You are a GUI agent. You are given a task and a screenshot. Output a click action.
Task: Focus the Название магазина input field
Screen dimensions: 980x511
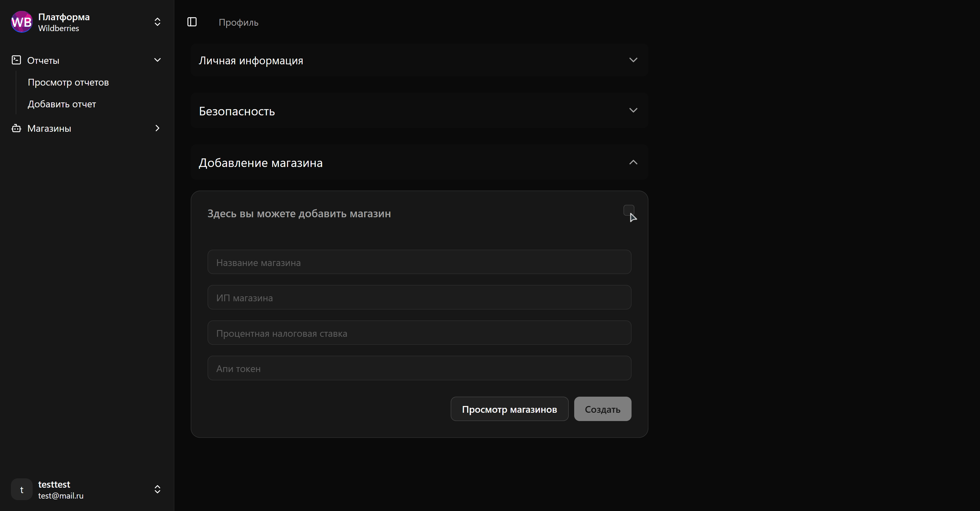pyautogui.click(x=419, y=262)
